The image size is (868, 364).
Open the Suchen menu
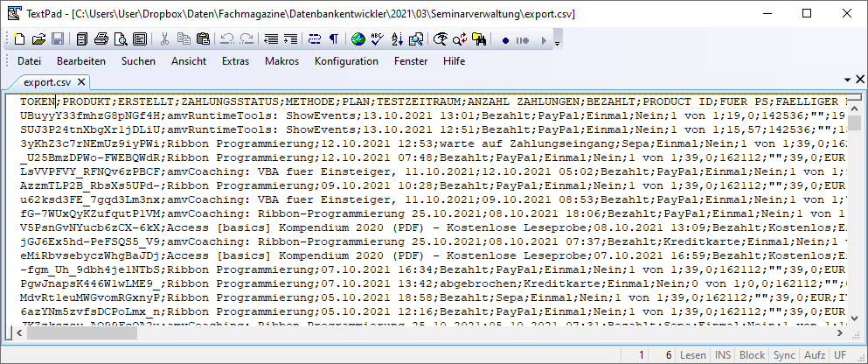point(138,61)
